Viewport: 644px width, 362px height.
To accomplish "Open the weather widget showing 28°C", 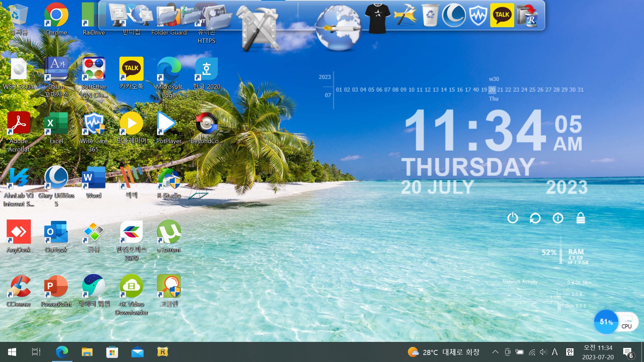I will point(443,352).
